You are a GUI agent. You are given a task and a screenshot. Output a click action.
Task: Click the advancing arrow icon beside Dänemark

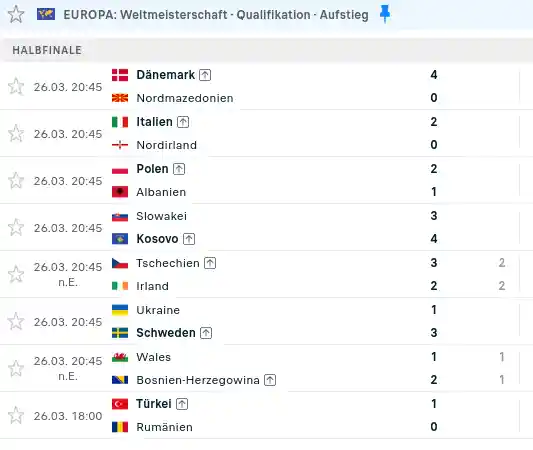tap(205, 75)
